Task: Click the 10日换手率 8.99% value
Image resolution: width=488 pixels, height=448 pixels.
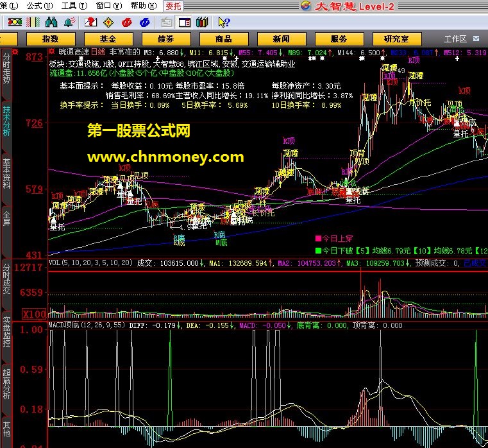Action: pyautogui.click(x=307, y=105)
